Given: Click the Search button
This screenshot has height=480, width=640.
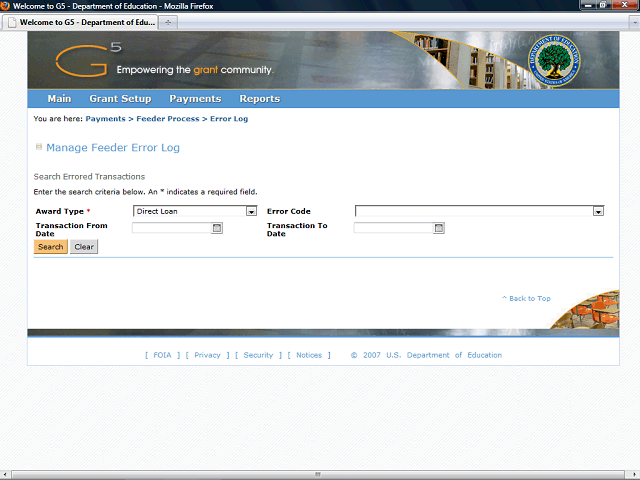Looking at the screenshot, I should (x=51, y=247).
